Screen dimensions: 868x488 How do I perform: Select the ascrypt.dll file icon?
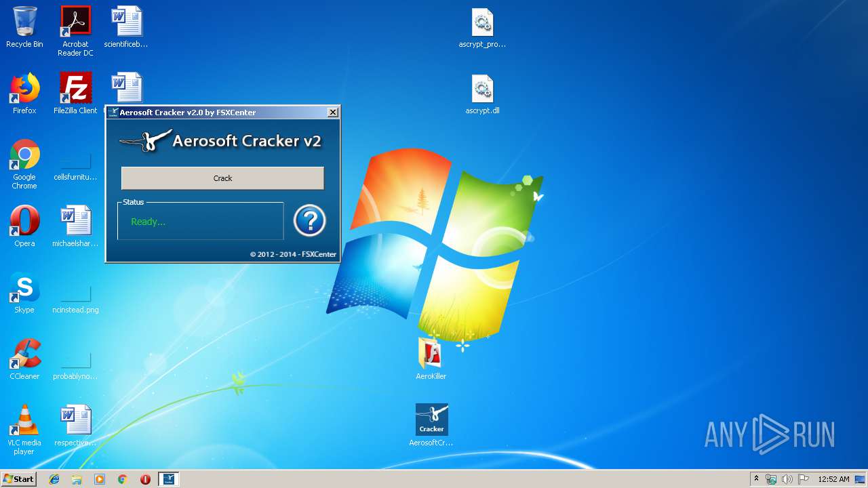(x=482, y=94)
